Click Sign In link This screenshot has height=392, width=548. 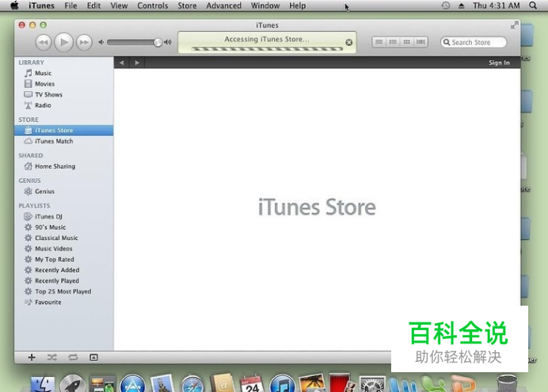499,63
